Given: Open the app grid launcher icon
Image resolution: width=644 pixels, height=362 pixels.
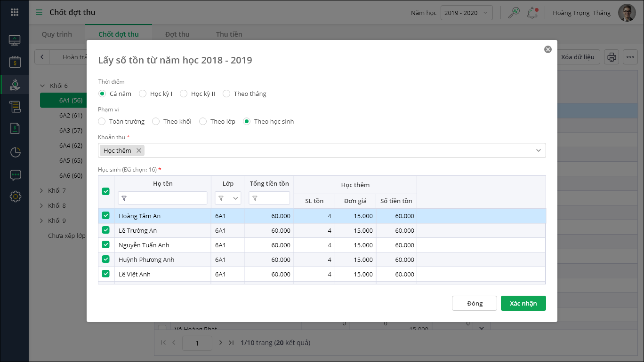Looking at the screenshot, I should (x=15, y=13).
